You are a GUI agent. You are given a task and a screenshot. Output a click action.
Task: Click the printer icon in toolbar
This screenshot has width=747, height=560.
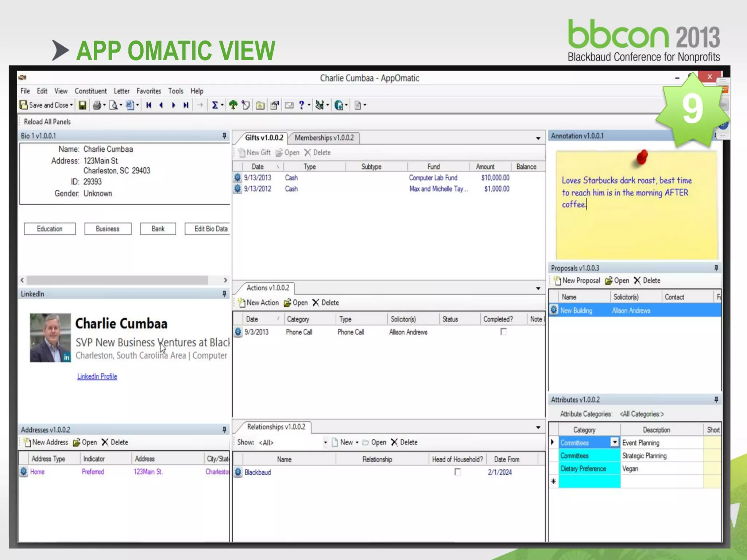point(97,105)
